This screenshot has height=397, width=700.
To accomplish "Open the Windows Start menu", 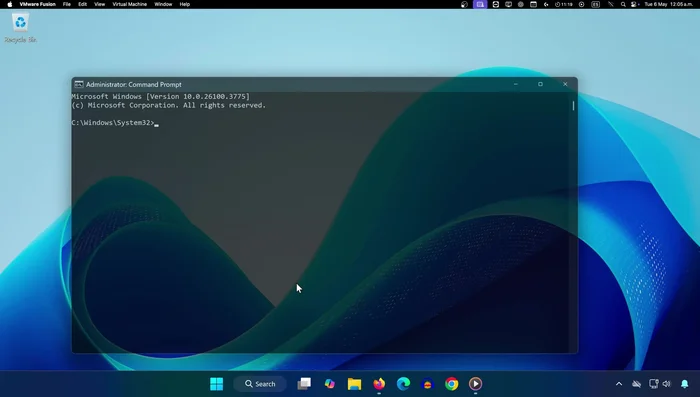I will tap(217, 384).
